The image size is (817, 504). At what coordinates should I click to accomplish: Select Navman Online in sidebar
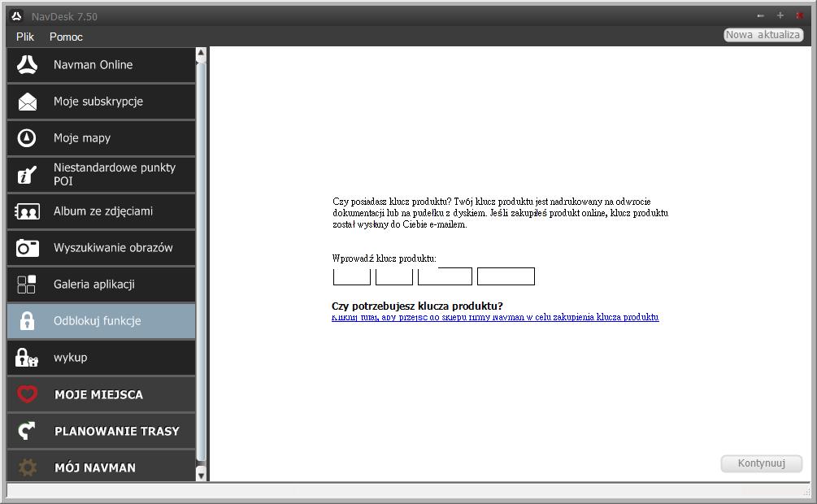(101, 65)
